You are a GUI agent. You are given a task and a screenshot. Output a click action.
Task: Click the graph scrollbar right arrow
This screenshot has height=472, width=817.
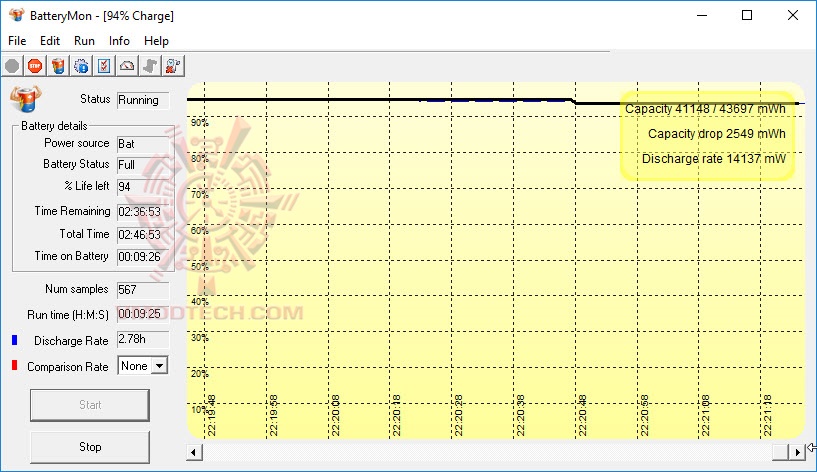797,452
